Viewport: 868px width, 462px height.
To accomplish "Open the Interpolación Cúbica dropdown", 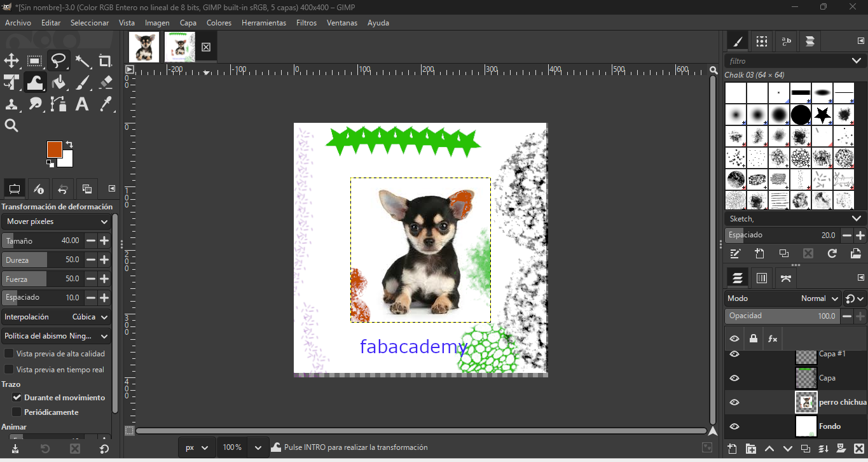I will 56,317.
